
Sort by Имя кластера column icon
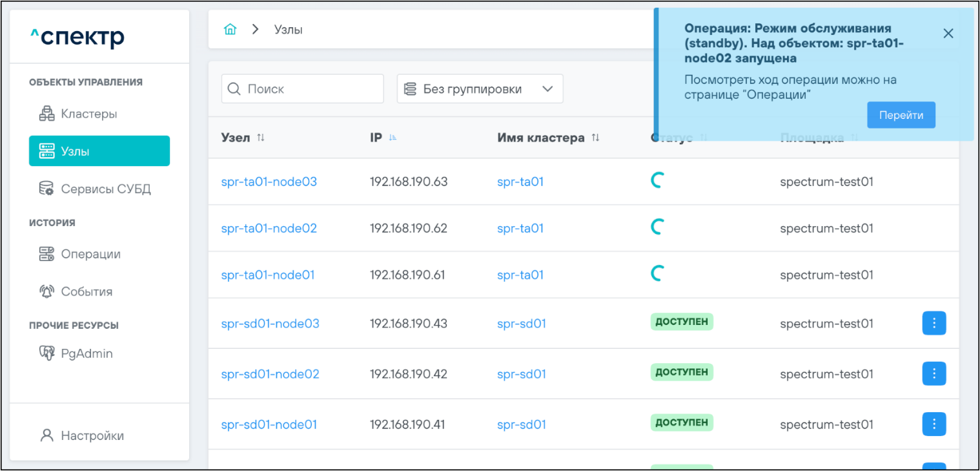(x=595, y=138)
